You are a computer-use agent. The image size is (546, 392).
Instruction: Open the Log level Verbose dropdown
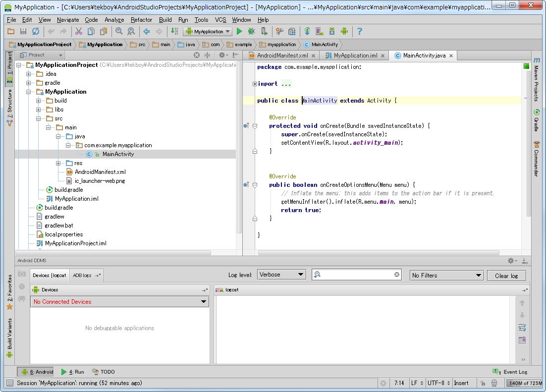[x=281, y=275]
